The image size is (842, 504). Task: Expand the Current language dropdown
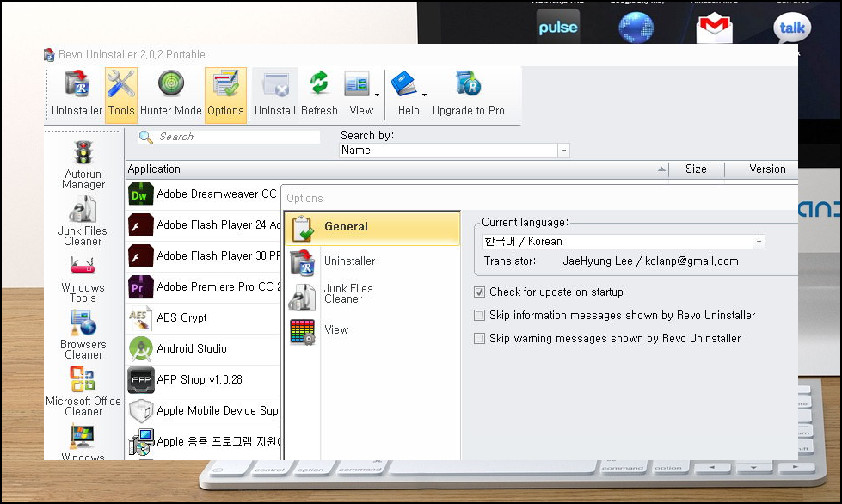[759, 242]
